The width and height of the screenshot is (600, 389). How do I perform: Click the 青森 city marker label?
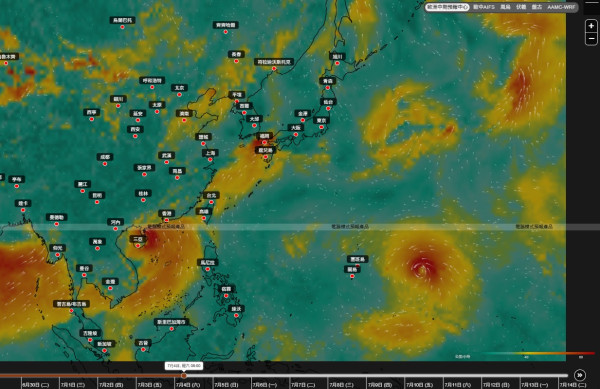(328, 81)
